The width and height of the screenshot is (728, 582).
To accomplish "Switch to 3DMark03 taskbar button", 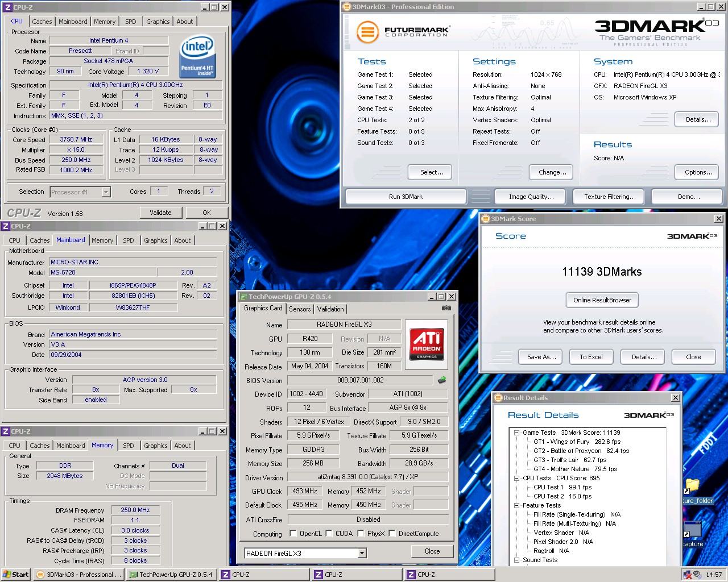I will [x=78, y=575].
